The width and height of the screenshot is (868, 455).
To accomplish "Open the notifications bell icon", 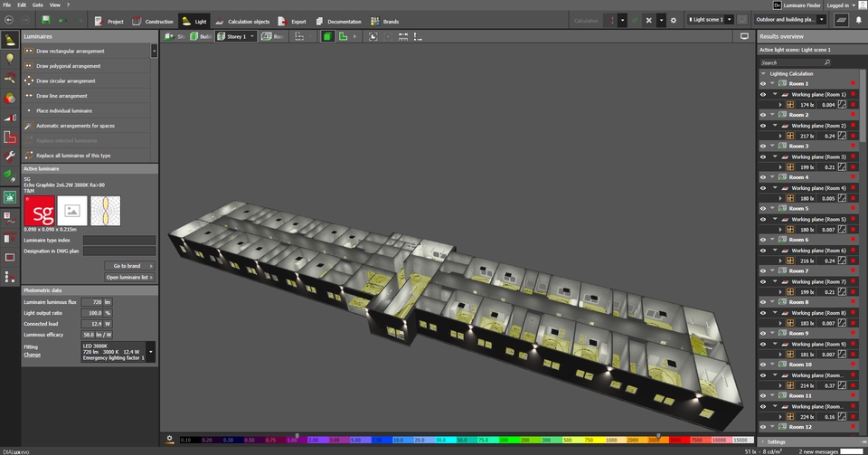I will [858, 20].
